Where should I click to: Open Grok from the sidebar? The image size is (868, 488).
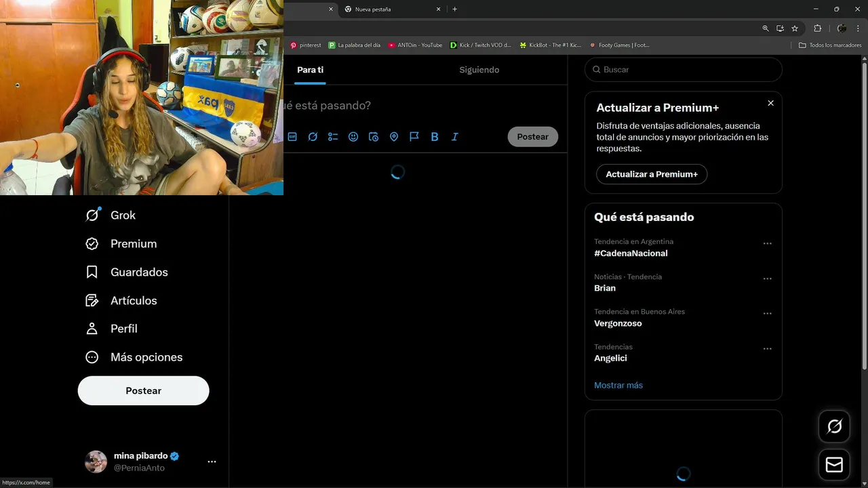[x=111, y=215]
